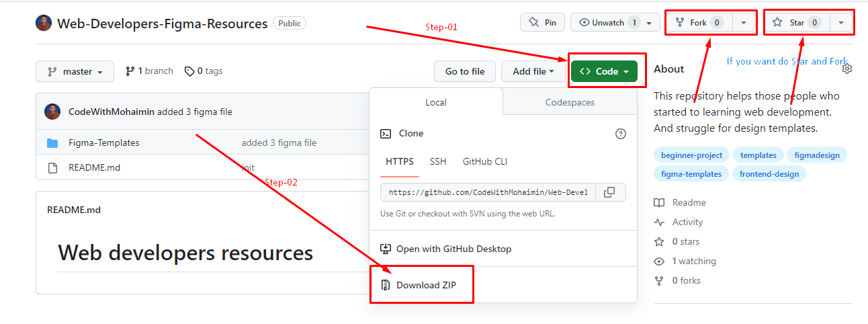Open the Fork options dropdown arrow
Viewport: 868px width, 324px height.
tap(743, 22)
